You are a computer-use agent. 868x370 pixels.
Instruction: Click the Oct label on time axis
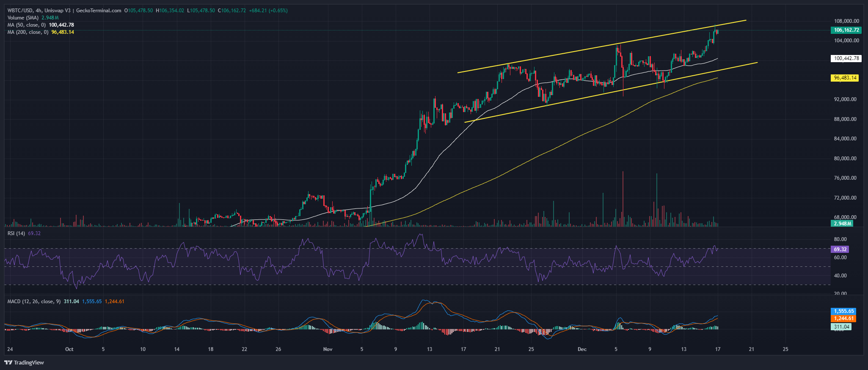coord(69,349)
